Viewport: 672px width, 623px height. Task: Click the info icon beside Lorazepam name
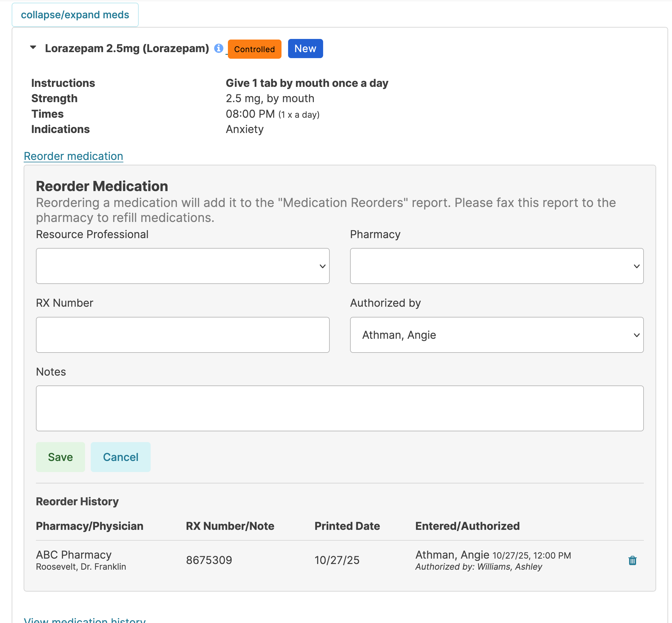pyautogui.click(x=219, y=48)
